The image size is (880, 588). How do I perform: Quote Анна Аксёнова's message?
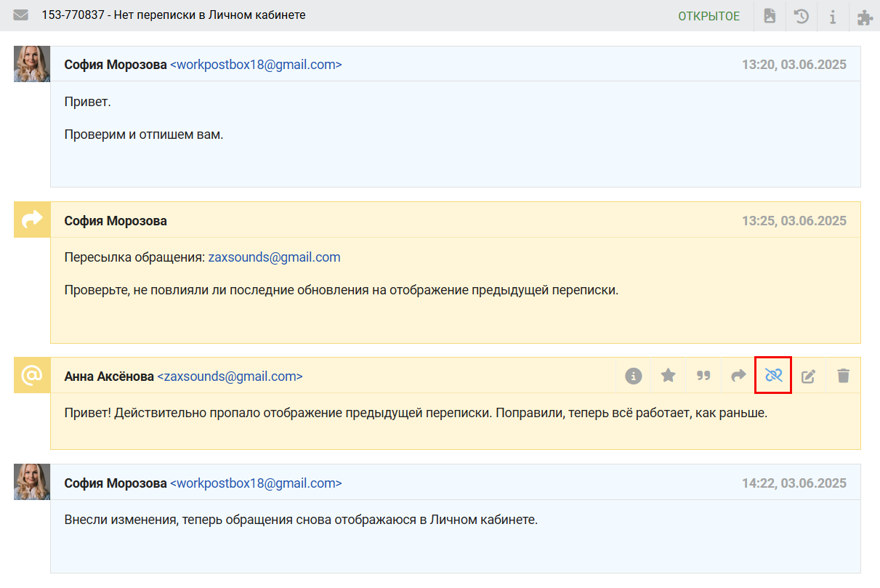(703, 376)
